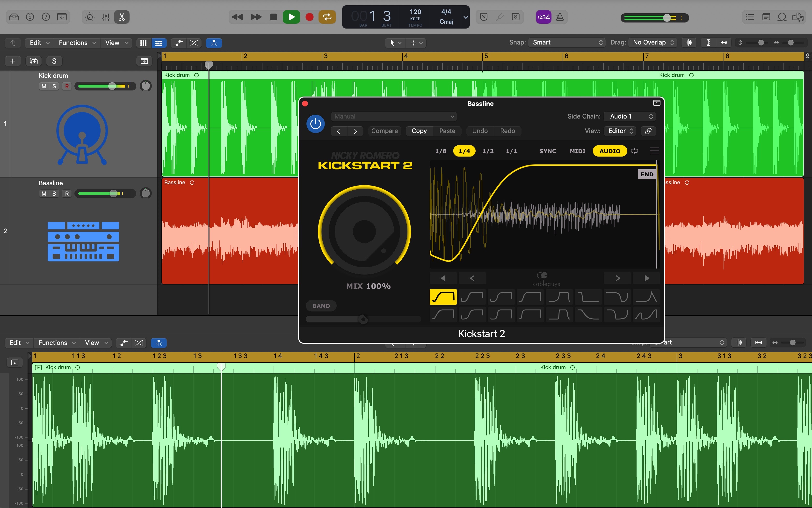
Task: Toggle the Cycle loop button
Action: point(327,17)
